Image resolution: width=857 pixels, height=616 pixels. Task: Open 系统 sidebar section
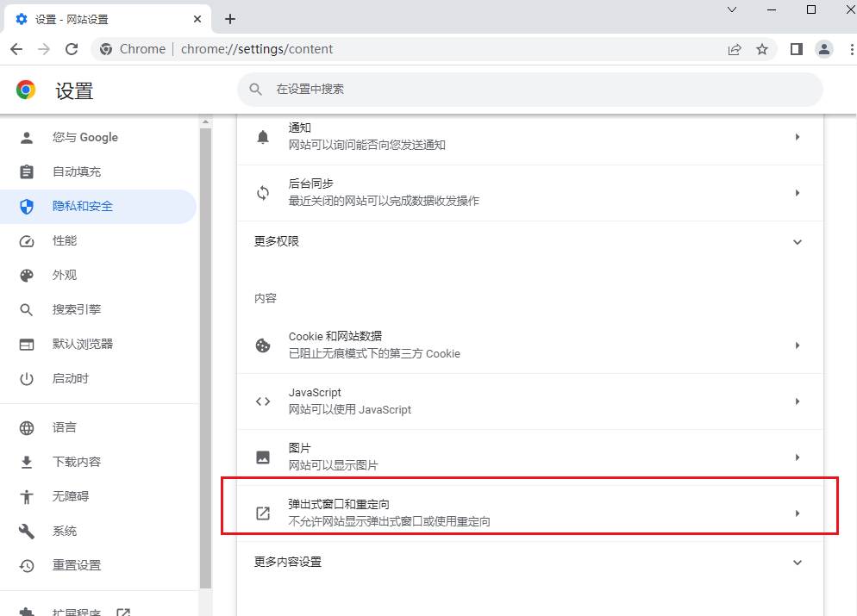98,531
